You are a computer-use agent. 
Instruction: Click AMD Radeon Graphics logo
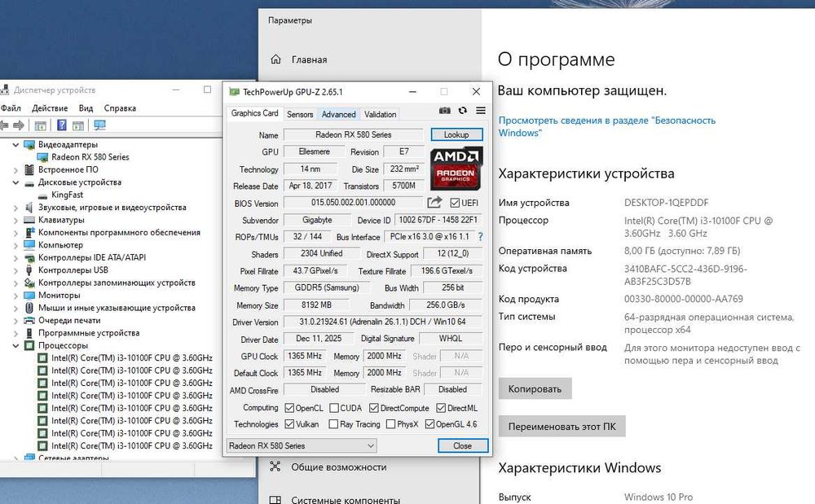tap(456, 169)
